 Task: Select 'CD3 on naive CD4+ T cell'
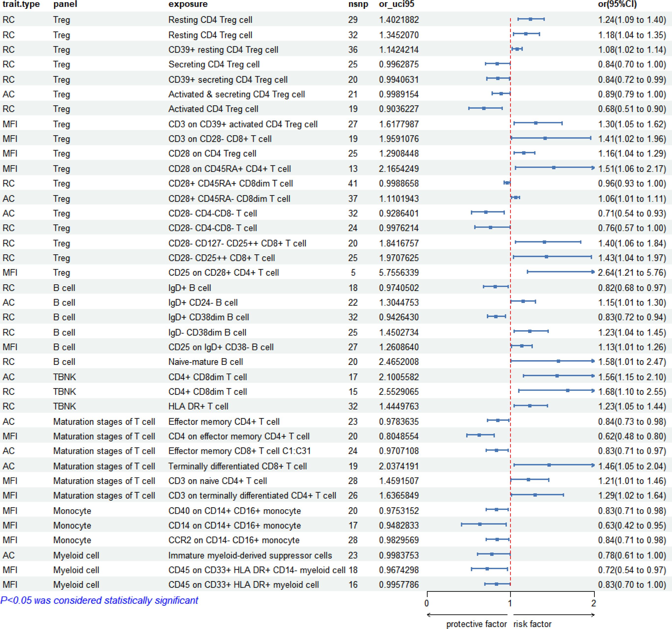pos(218,481)
